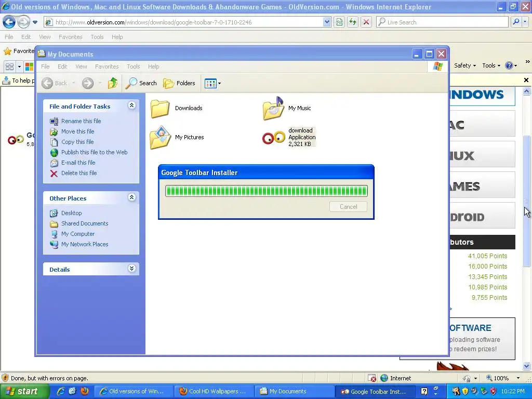The image size is (532, 399).
Task: Switch to Google Toolbar Installer taskbar button
Action: click(x=375, y=391)
